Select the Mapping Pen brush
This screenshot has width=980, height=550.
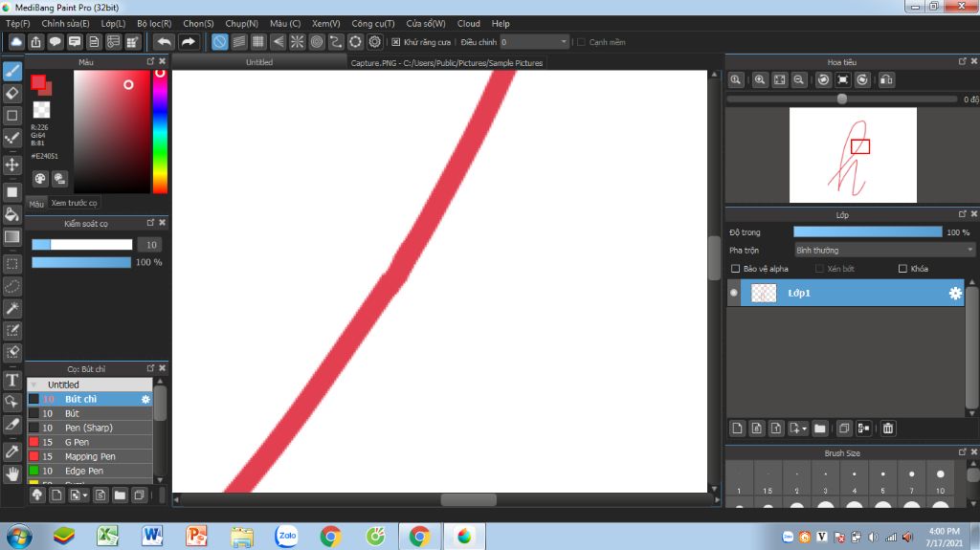90,456
